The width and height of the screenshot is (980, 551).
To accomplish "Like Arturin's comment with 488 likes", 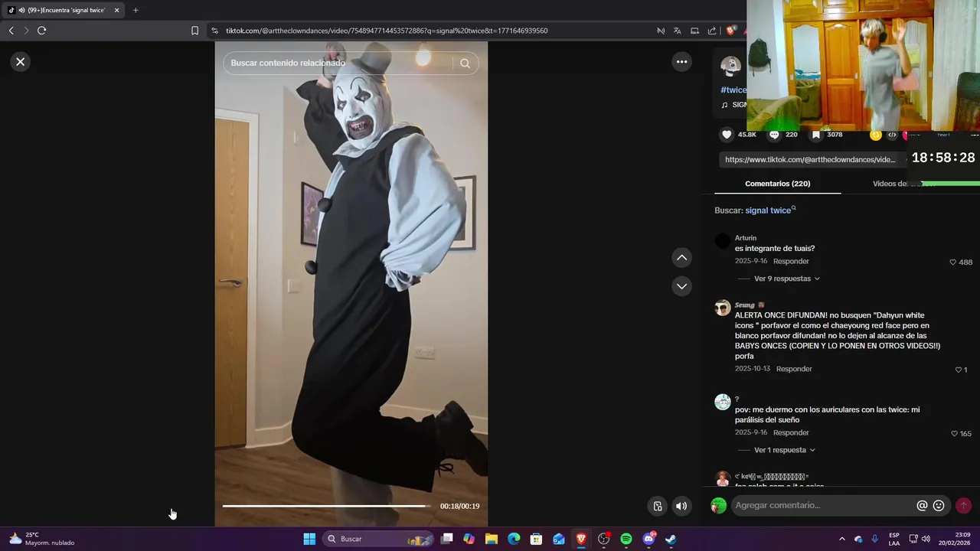I will (952, 262).
